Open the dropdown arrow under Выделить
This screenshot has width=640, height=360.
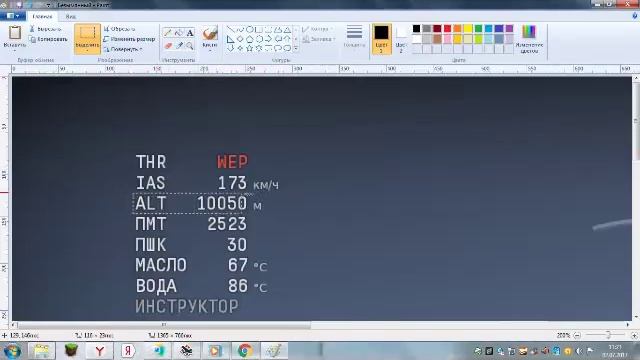point(87,51)
